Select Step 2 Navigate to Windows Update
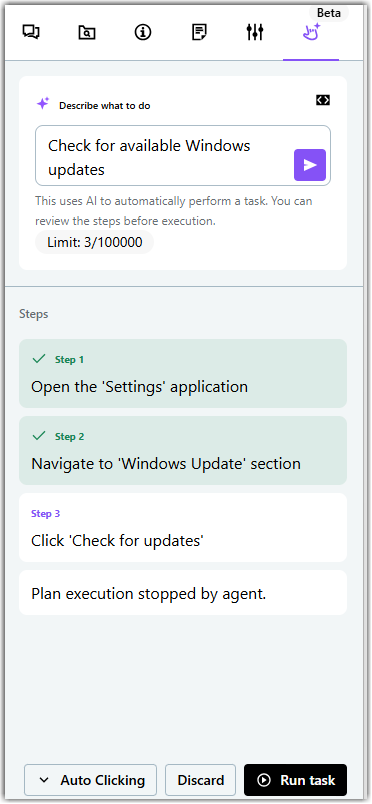The image size is (372, 804). (183, 451)
